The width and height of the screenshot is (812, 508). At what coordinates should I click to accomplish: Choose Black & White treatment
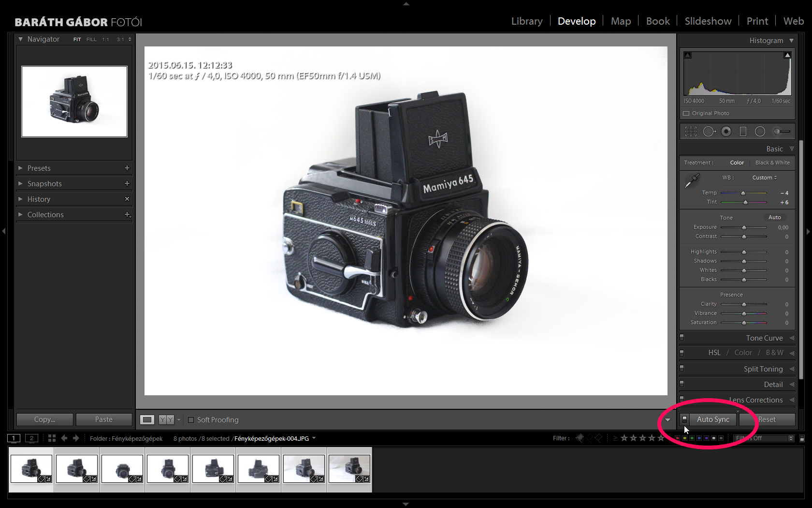[x=772, y=163]
